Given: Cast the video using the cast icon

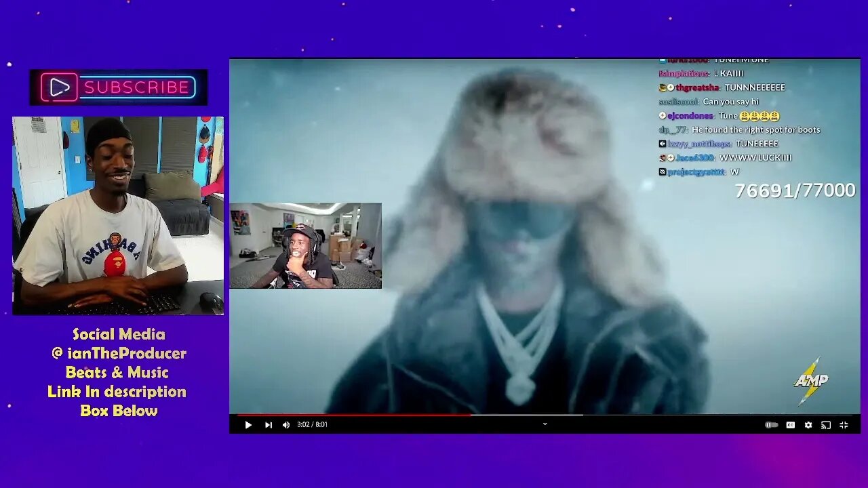Looking at the screenshot, I should tap(826, 425).
